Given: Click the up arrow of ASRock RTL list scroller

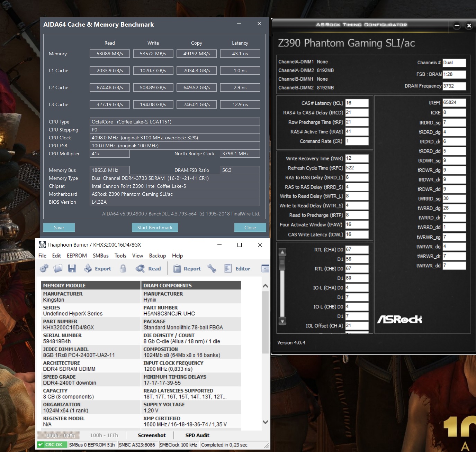Looking at the screenshot, I should tap(282, 252).
